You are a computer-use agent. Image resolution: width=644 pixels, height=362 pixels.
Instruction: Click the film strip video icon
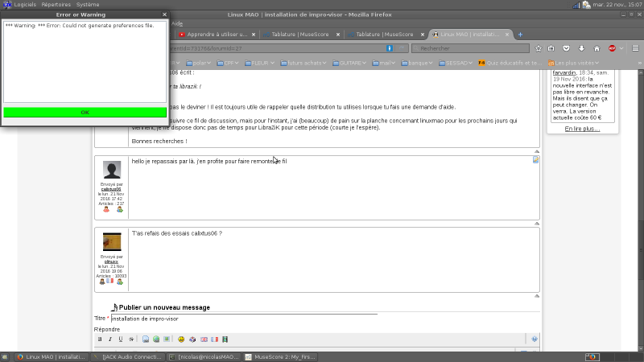[225, 339]
